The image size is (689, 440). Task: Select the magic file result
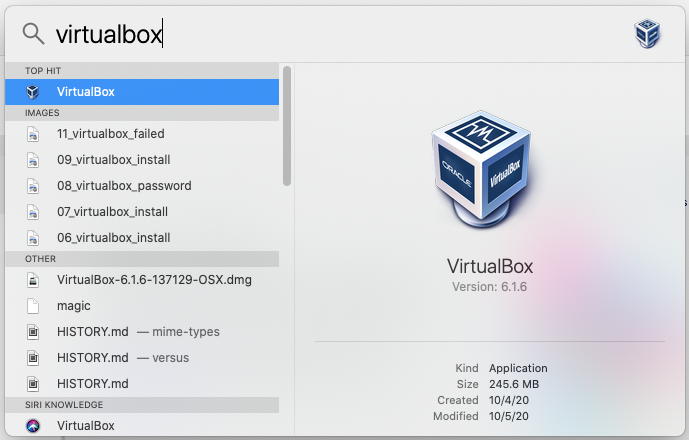(74, 306)
